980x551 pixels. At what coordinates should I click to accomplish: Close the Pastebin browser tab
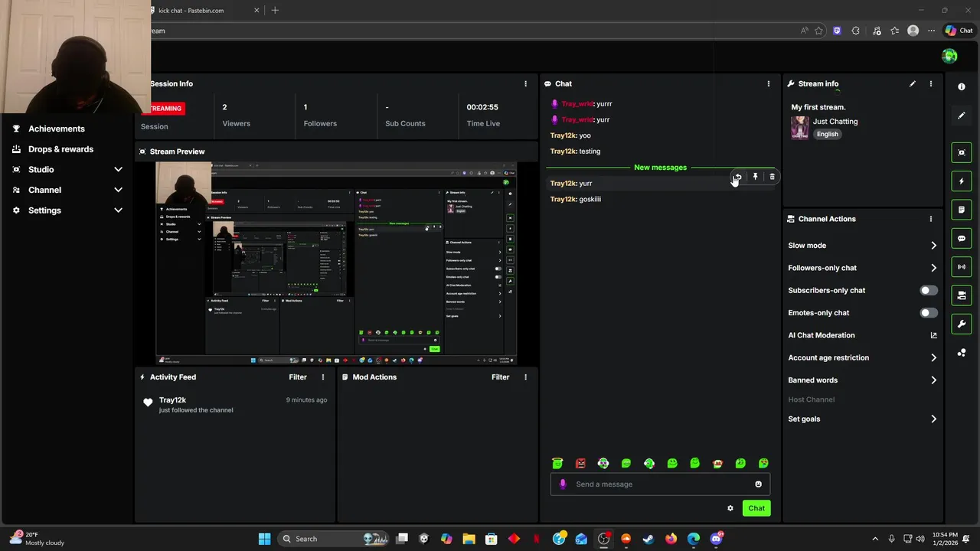click(256, 11)
